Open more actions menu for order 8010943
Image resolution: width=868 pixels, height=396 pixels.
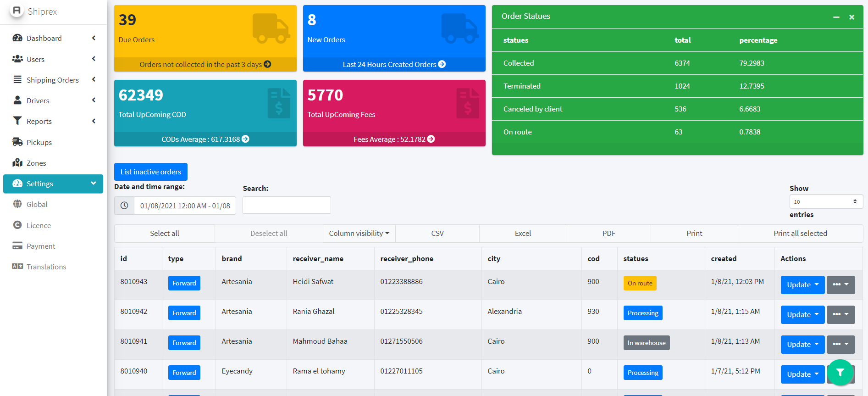coord(840,284)
